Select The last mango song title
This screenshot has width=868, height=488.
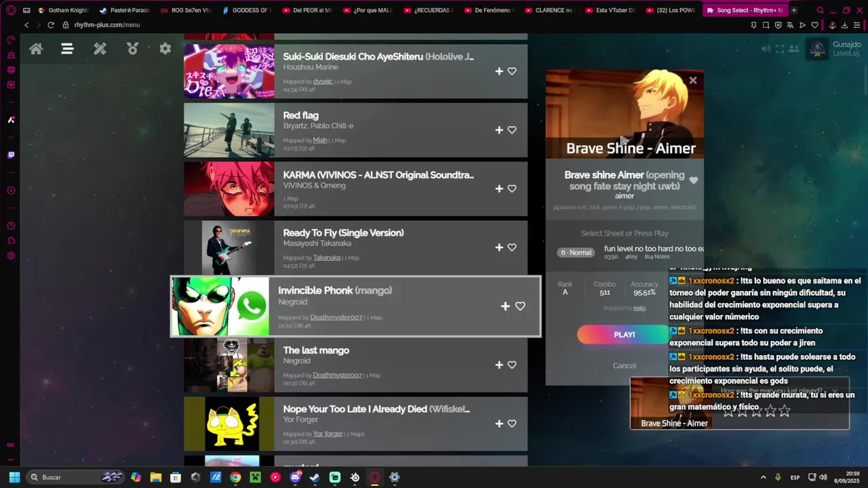(x=316, y=350)
